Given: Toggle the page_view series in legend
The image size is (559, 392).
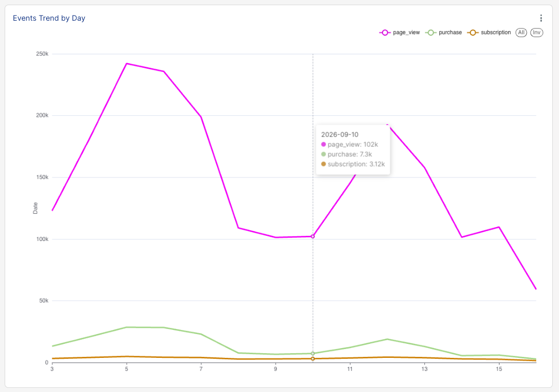Looking at the screenshot, I should 399,33.
